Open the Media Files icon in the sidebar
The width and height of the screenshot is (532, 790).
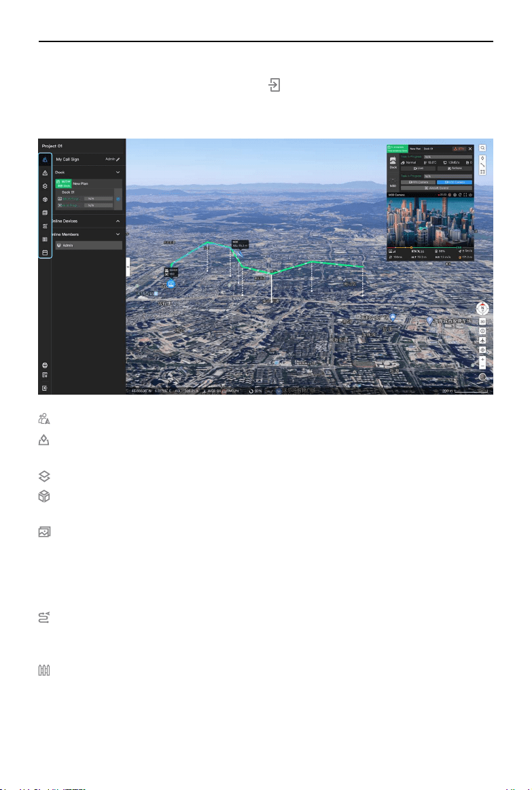point(45,213)
